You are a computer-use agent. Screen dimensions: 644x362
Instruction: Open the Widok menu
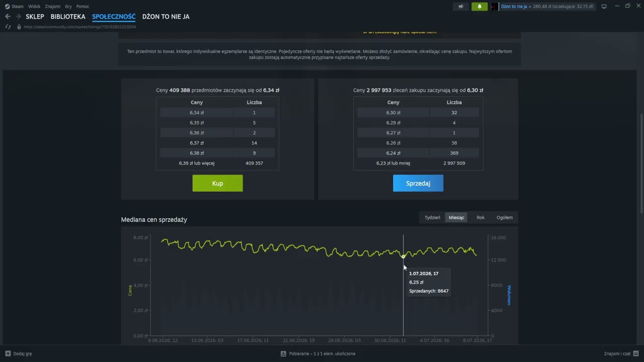pyautogui.click(x=34, y=7)
